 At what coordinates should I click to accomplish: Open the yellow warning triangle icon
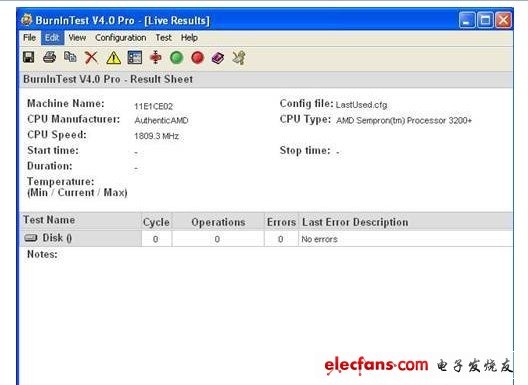click(113, 58)
